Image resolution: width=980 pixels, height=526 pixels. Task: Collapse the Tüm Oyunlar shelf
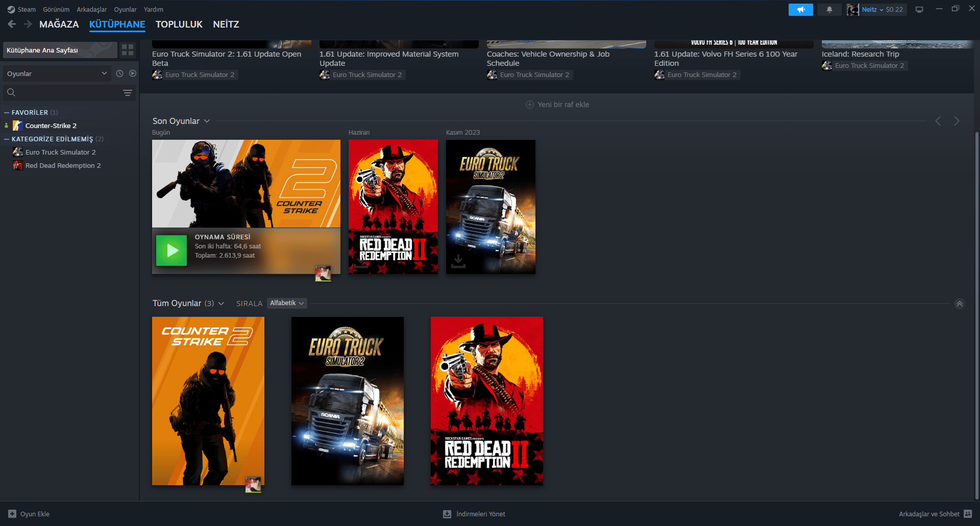tap(960, 304)
